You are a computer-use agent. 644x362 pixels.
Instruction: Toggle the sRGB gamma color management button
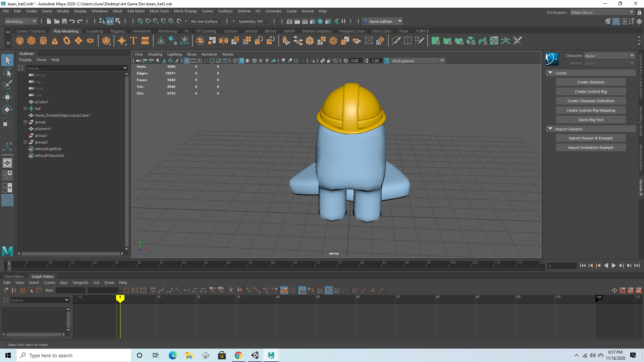(x=387, y=61)
